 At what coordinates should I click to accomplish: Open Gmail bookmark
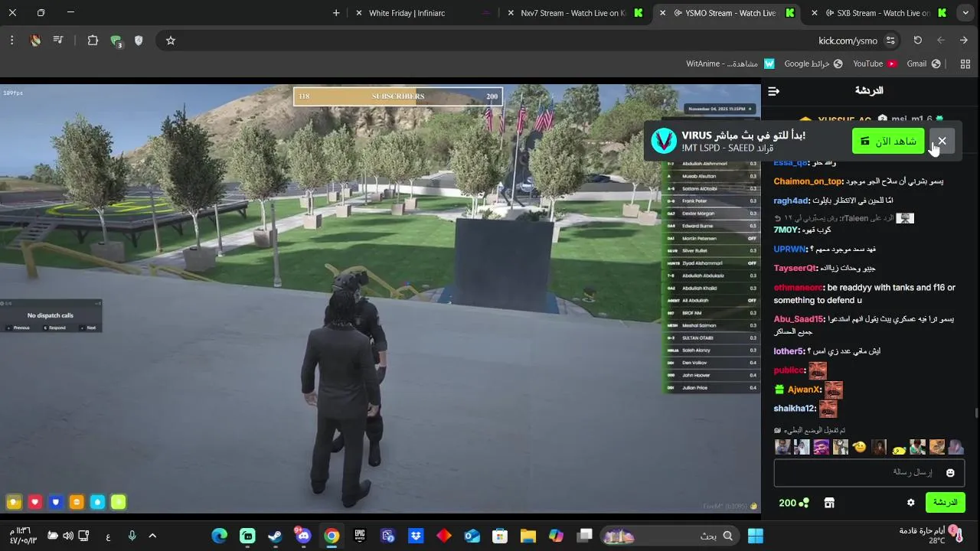(x=923, y=64)
